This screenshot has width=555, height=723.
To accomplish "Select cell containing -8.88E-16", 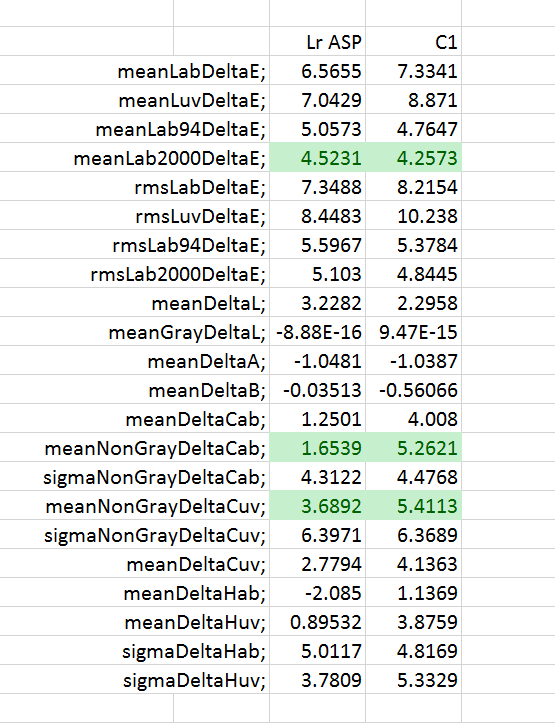I will click(x=318, y=332).
